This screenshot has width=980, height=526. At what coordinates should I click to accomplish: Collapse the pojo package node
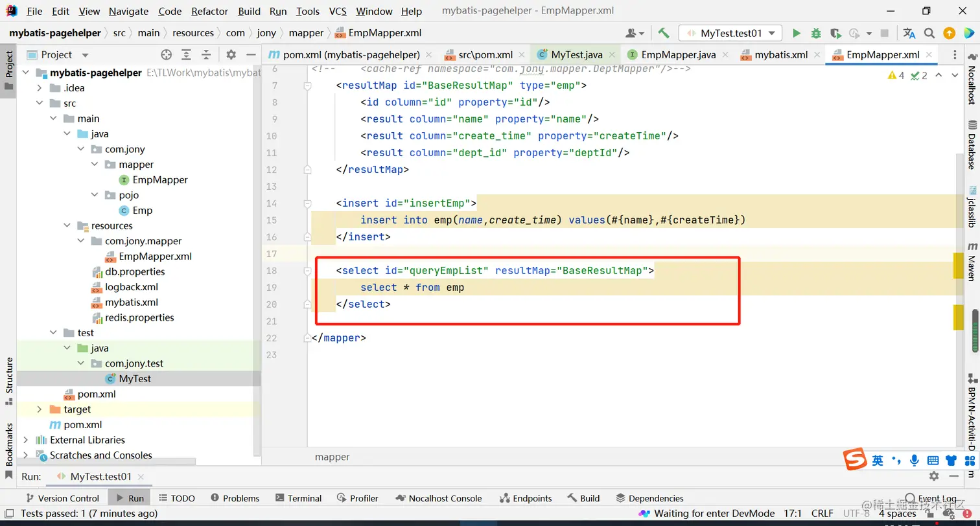click(x=95, y=195)
